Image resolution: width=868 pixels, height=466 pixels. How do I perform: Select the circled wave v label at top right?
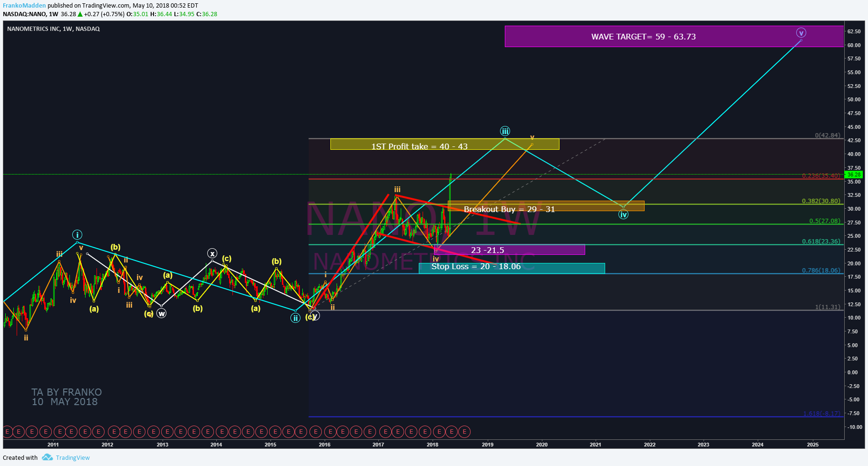[801, 33]
